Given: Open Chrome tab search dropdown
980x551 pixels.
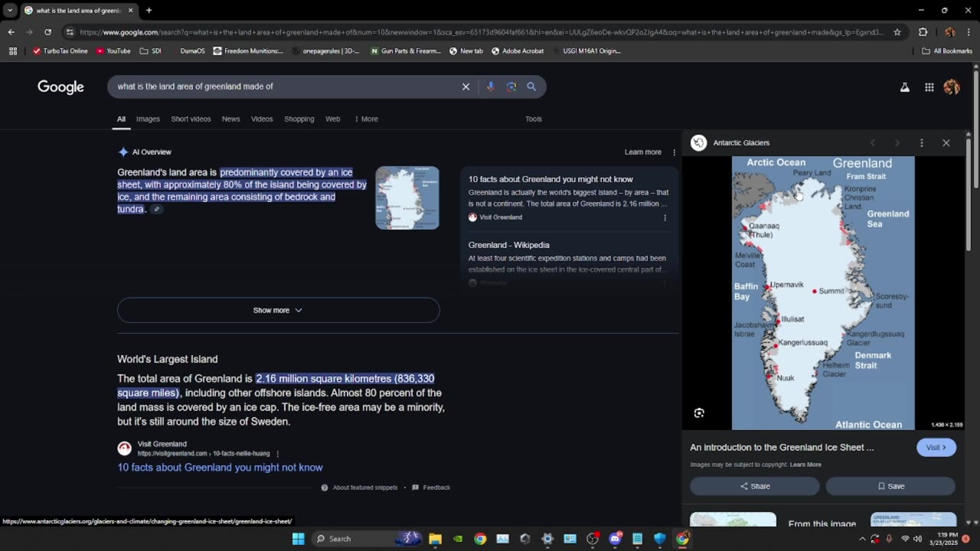Looking at the screenshot, I should click(10, 11).
